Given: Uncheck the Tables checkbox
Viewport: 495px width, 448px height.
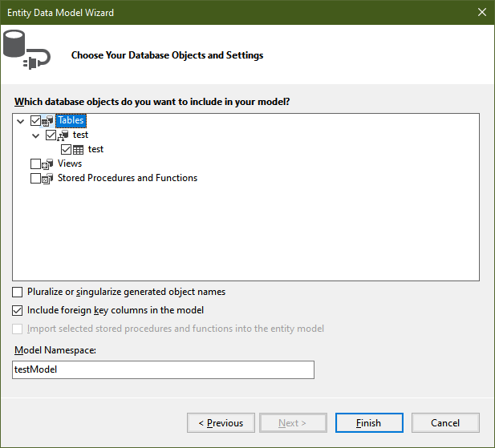Looking at the screenshot, I should 35,121.
